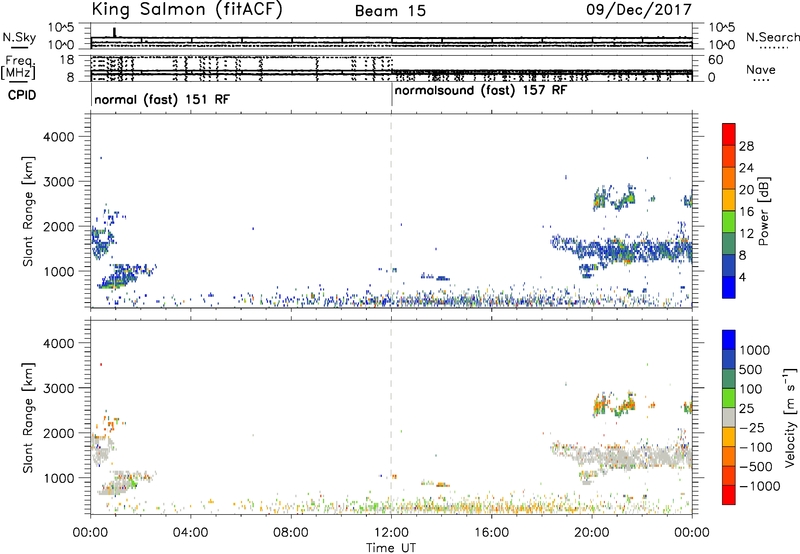This screenshot has height=554, width=800.
Task: Click the Slant Range [km] label of velocity panel
Action: coord(28,417)
